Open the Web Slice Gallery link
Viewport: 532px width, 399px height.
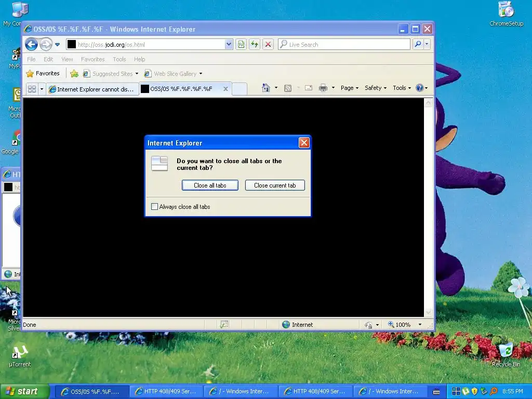[x=173, y=74]
